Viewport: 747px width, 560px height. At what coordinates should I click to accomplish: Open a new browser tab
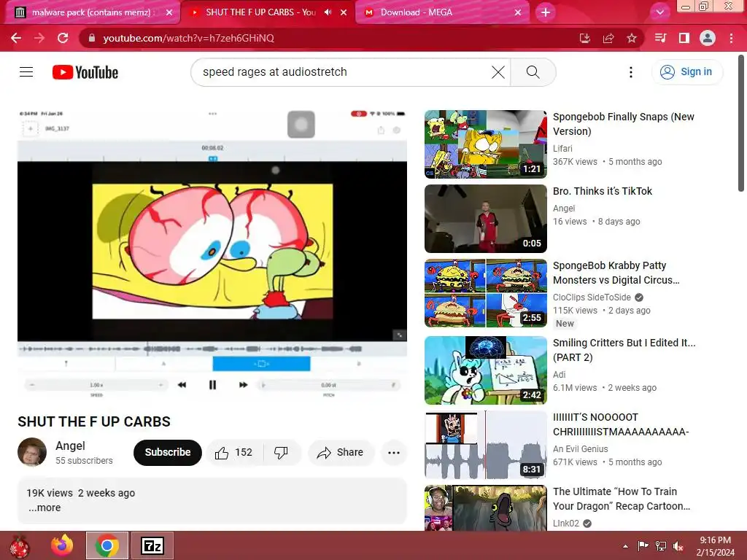click(x=546, y=12)
